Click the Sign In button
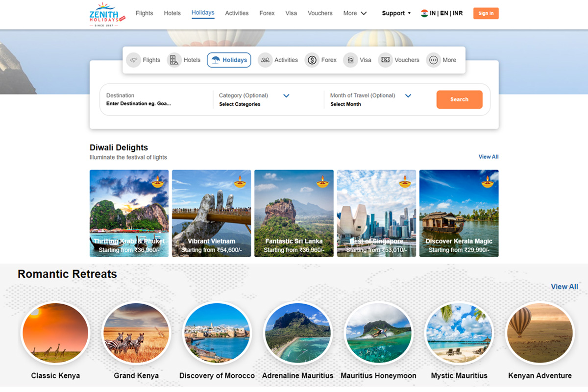 (x=486, y=13)
